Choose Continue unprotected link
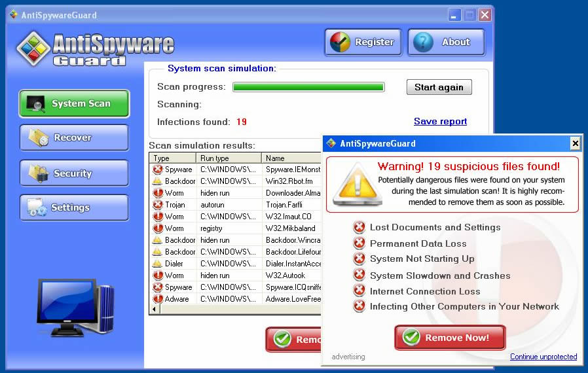The height and width of the screenshot is (373, 588). point(543,357)
